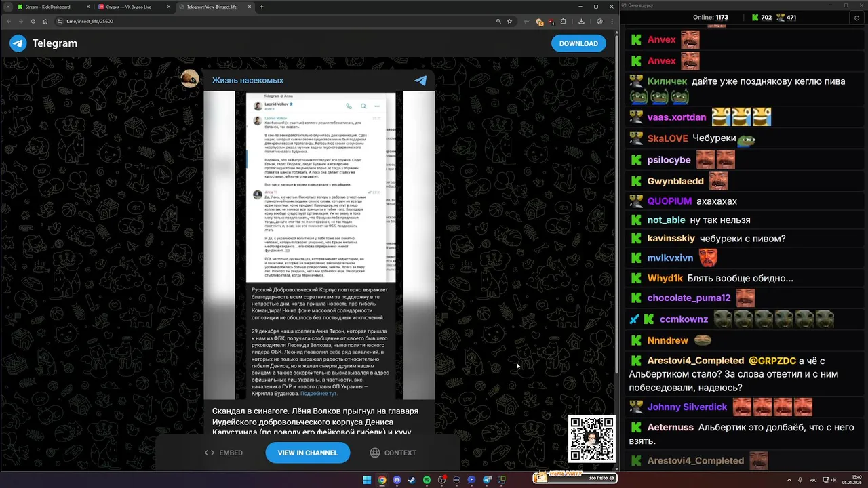The image size is (868, 488).
Task: Open the tab search dropdown arrow
Action: click(7, 7)
